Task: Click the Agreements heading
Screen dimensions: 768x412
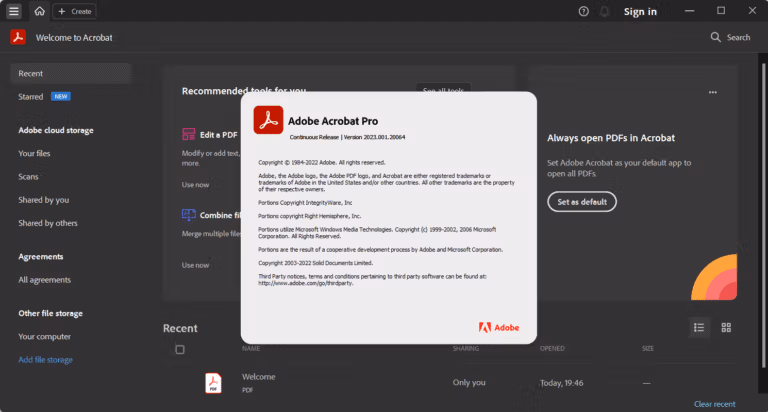Action: [41, 257]
